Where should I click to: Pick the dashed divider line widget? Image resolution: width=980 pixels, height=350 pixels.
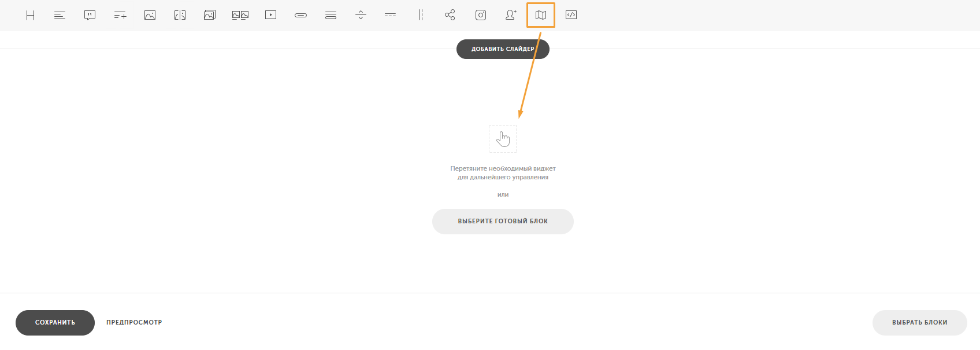(x=391, y=15)
